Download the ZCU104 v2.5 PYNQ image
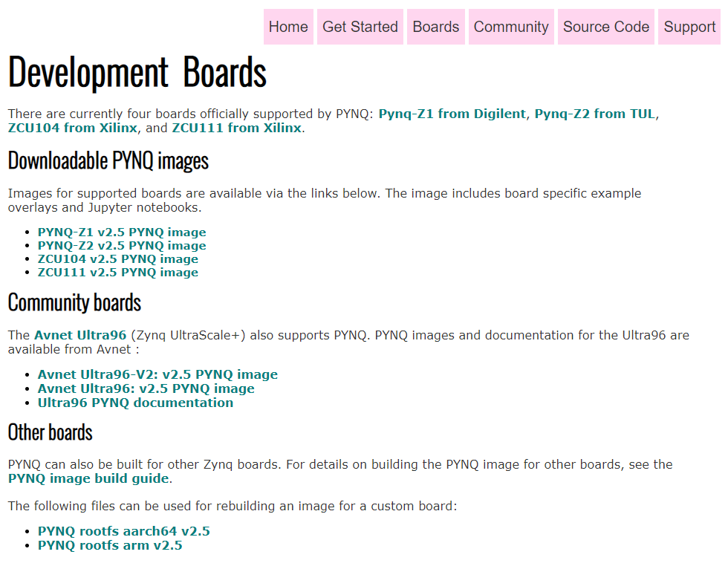Screen dimensions: 728x566 117,258
